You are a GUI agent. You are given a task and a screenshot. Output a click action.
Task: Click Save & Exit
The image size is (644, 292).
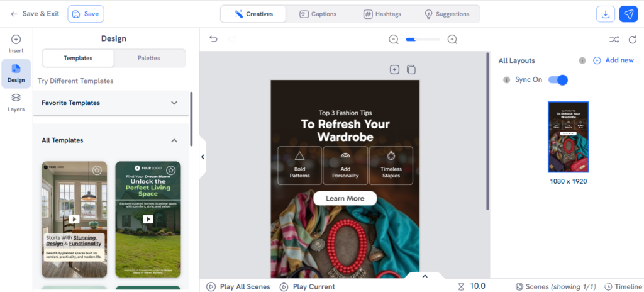pyautogui.click(x=41, y=14)
